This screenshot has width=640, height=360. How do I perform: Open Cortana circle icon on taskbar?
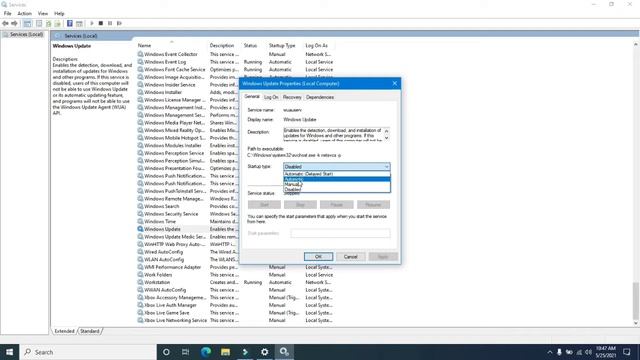click(x=166, y=352)
